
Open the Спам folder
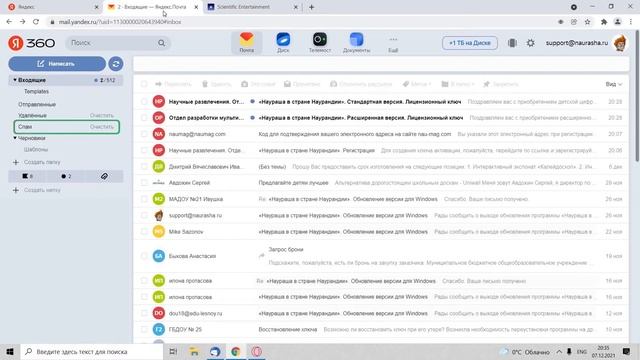pos(25,127)
